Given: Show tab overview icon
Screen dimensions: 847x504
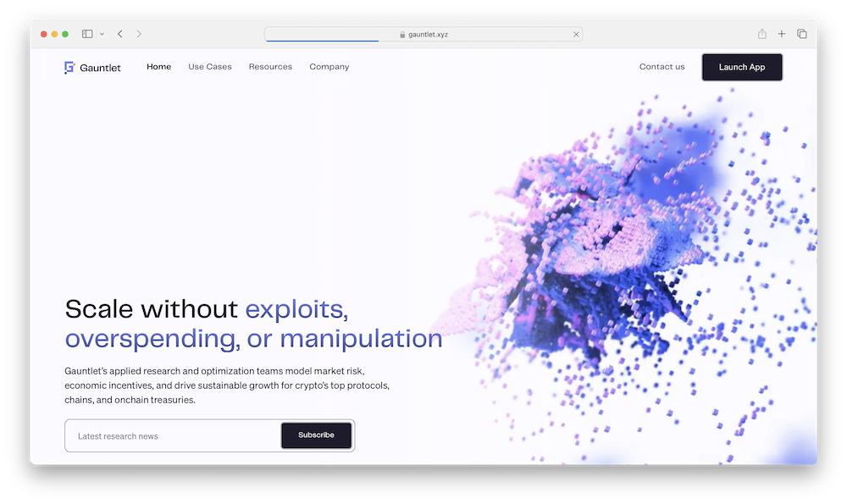Looking at the screenshot, I should pos(801,34).
